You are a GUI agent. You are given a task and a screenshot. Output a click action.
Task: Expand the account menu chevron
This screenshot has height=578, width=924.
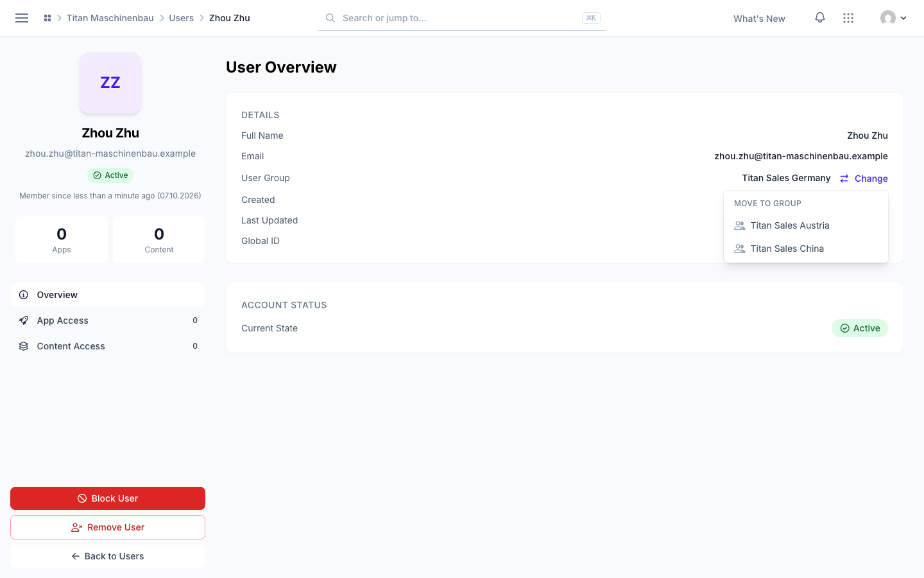903,18
